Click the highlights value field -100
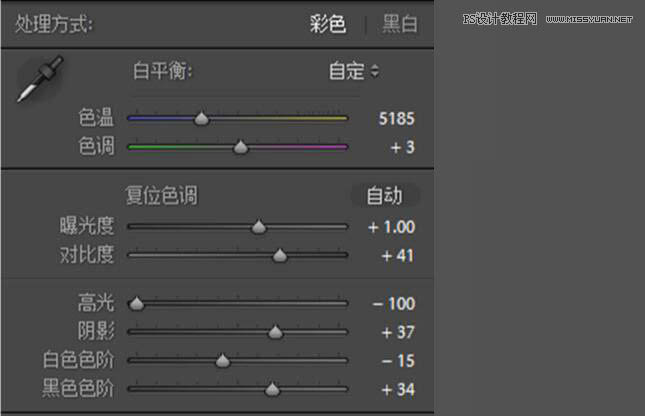Viewport: 645px width, 416px height. 394,304
